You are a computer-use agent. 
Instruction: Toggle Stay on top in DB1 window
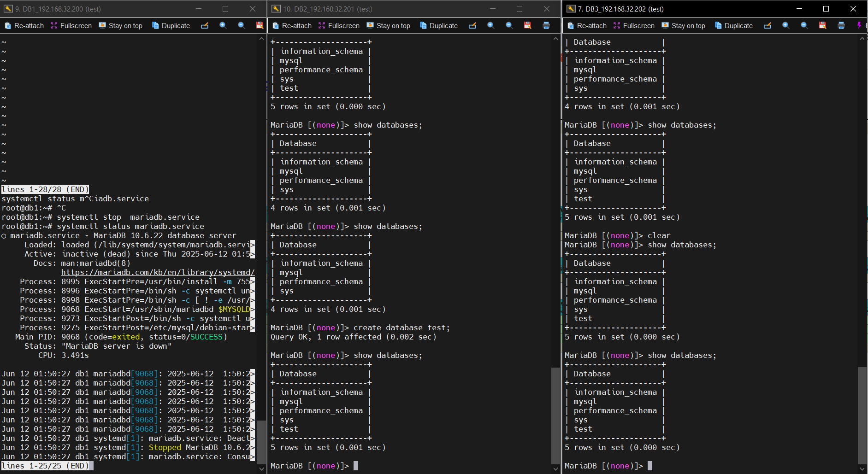121,26
